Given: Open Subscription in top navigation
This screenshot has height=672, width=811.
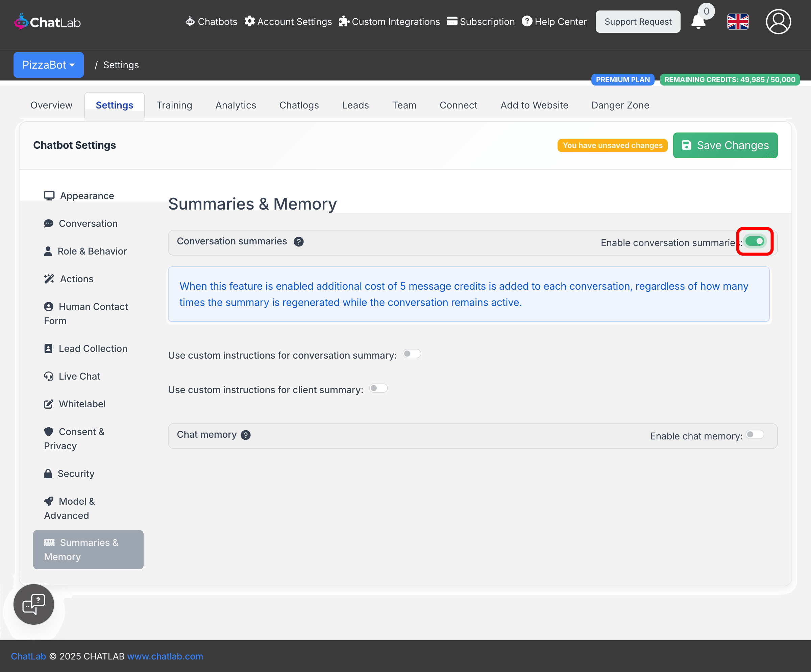Looking at the screenshot, I should pyautogui.click(x=481, y=22).
